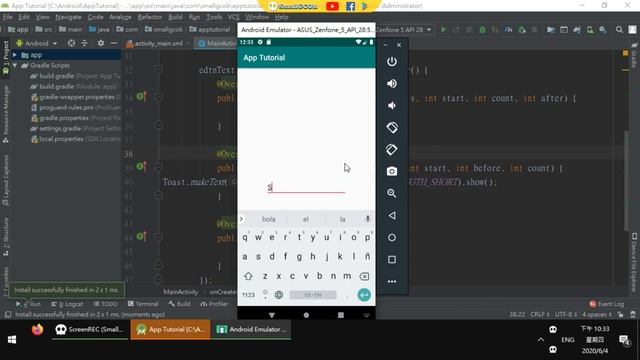Open the File menu
The image size is (640, 360).
point(7,17)
